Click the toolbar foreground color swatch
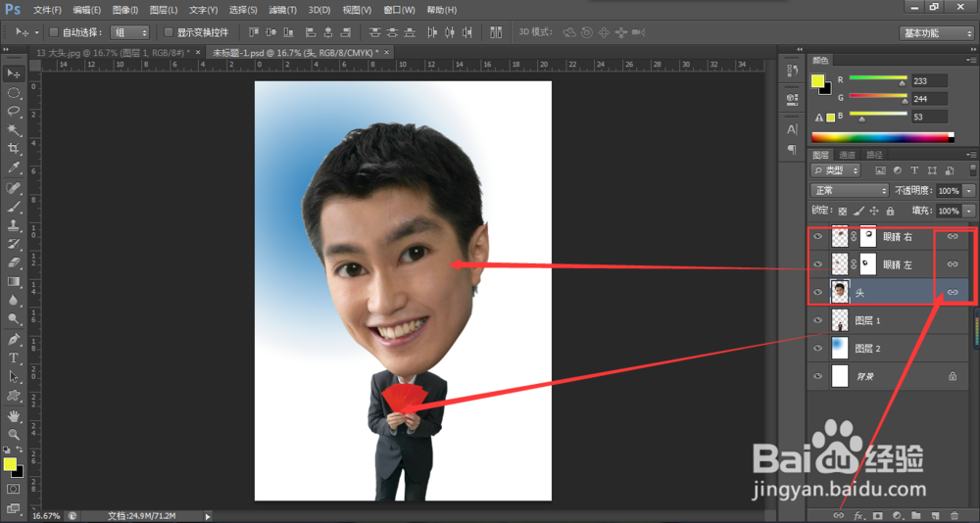This screenshot has width=980, height=523. [10, 463]
